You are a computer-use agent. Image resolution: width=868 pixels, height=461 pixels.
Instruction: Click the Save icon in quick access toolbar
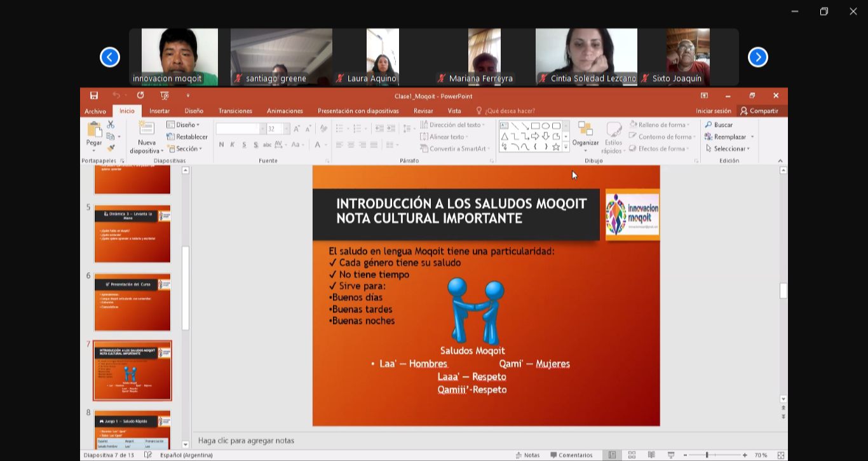pos(94,96)
